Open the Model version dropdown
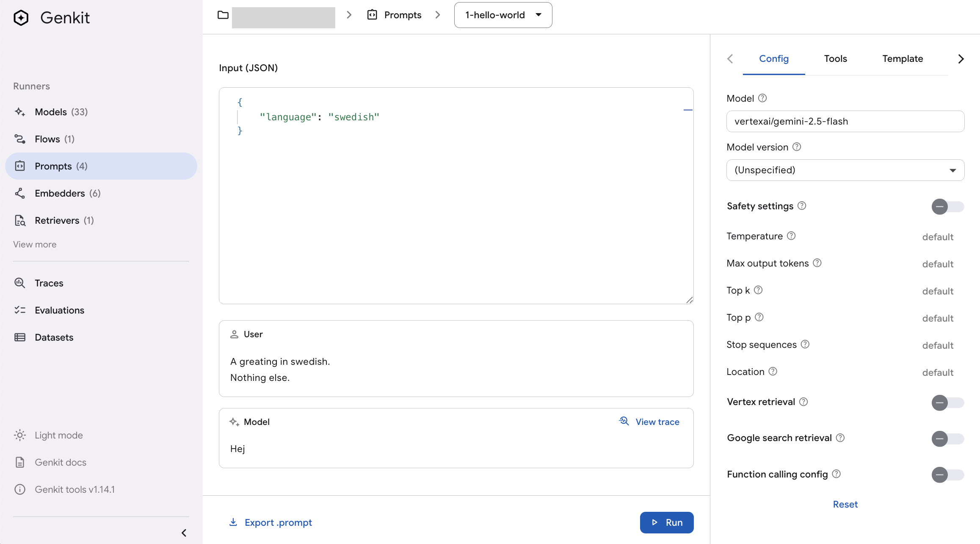 (x=845, y=169)
